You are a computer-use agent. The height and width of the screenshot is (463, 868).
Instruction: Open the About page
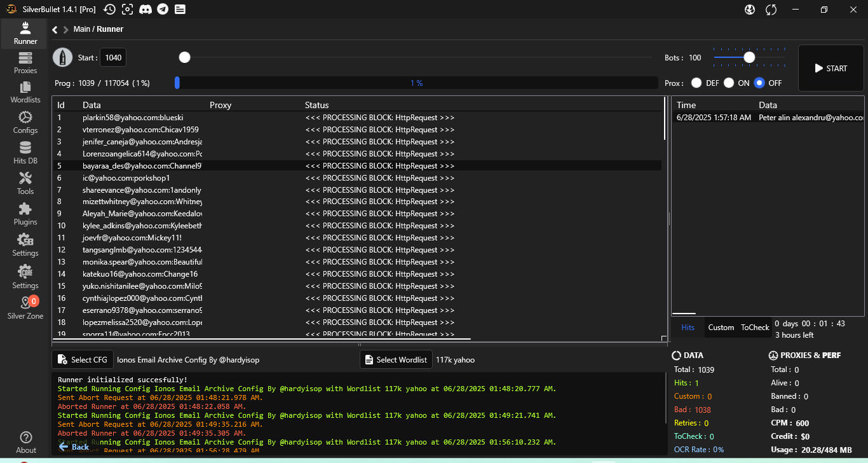[x=25, y=442]
